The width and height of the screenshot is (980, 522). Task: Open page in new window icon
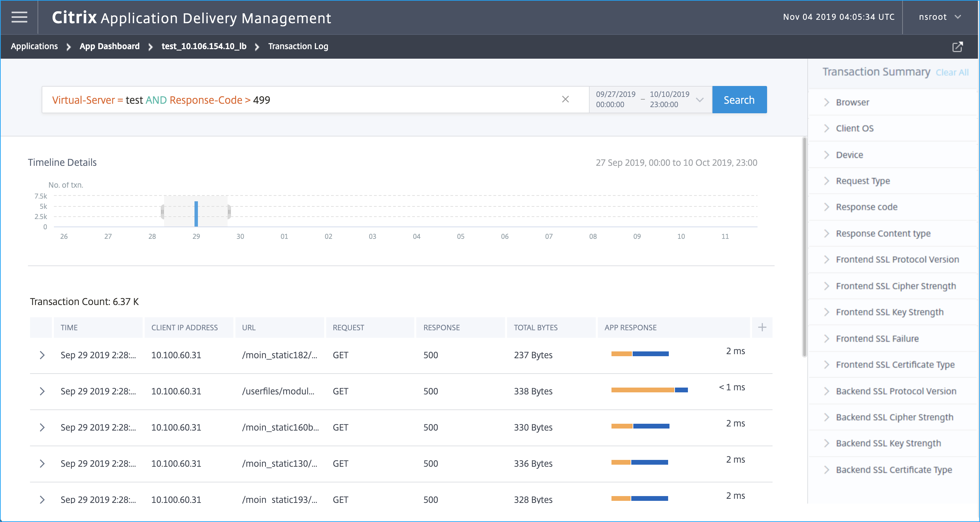(957, 46)
